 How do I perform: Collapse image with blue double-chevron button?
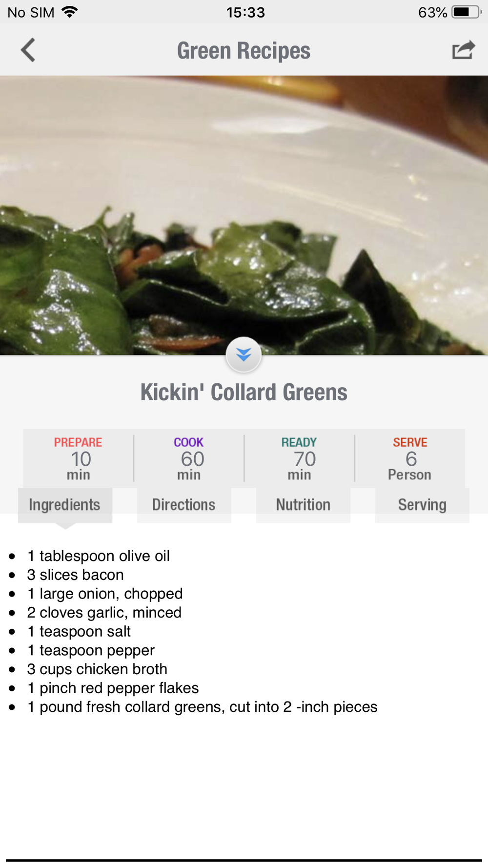[244, 355]
